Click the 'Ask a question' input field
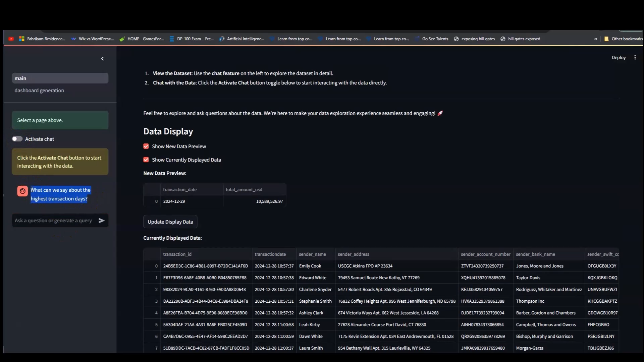 (x=54, y=221)
